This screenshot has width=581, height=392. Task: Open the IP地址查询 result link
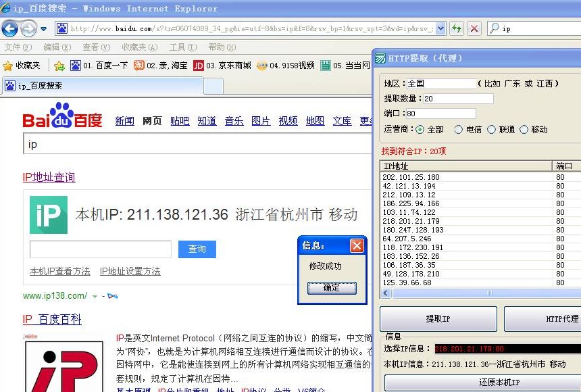coord(49,177)
